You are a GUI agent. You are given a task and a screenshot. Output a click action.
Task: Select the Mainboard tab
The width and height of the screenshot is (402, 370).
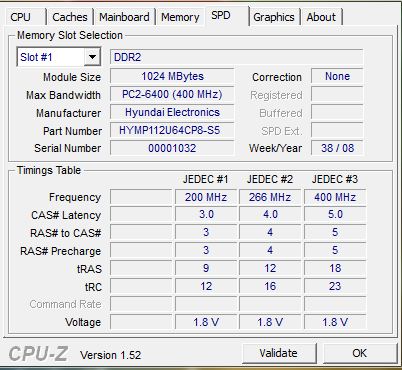tap(124, 17)
